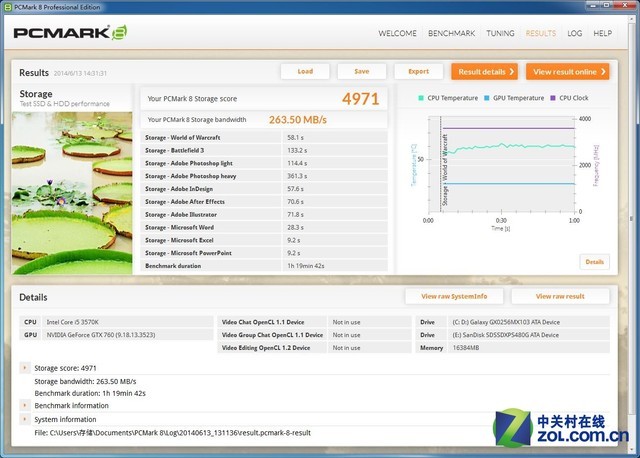
Task: Expand Benchmark information
Action: click(x=24, y=405)
